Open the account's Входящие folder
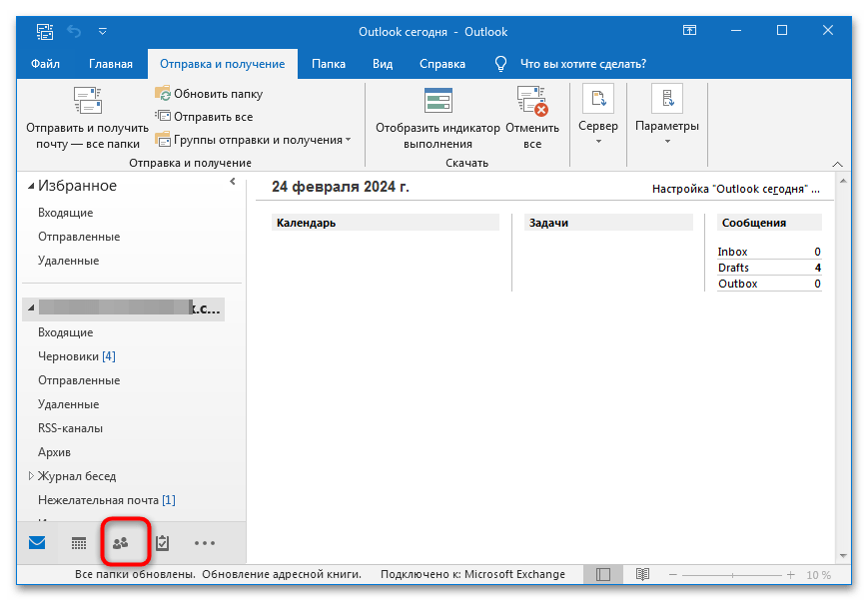The width and height of the screenshot is (868, 601). 65,332
